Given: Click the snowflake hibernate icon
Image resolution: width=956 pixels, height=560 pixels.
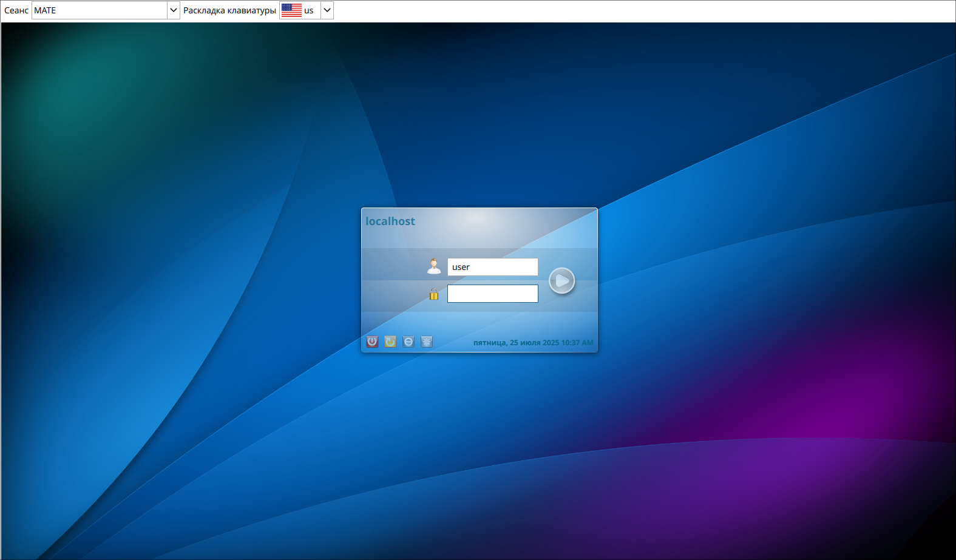Looking at the screenshot, I should pos(427,342).
